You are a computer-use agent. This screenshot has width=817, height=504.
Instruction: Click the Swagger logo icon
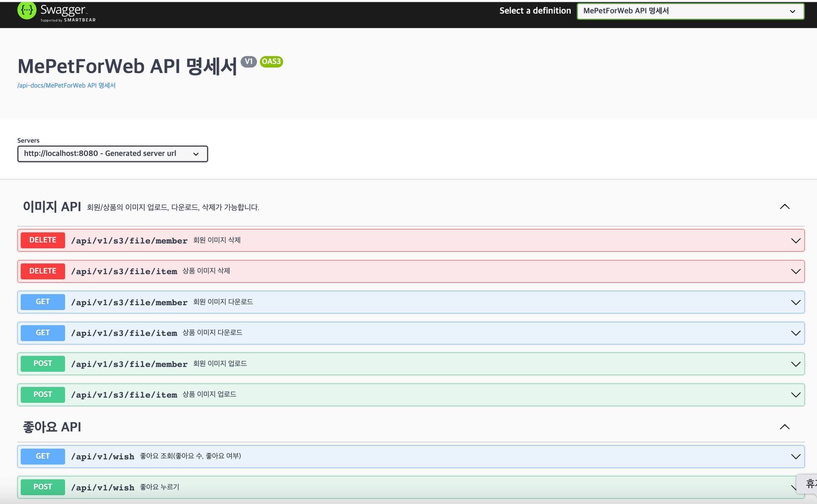point(27,11)
